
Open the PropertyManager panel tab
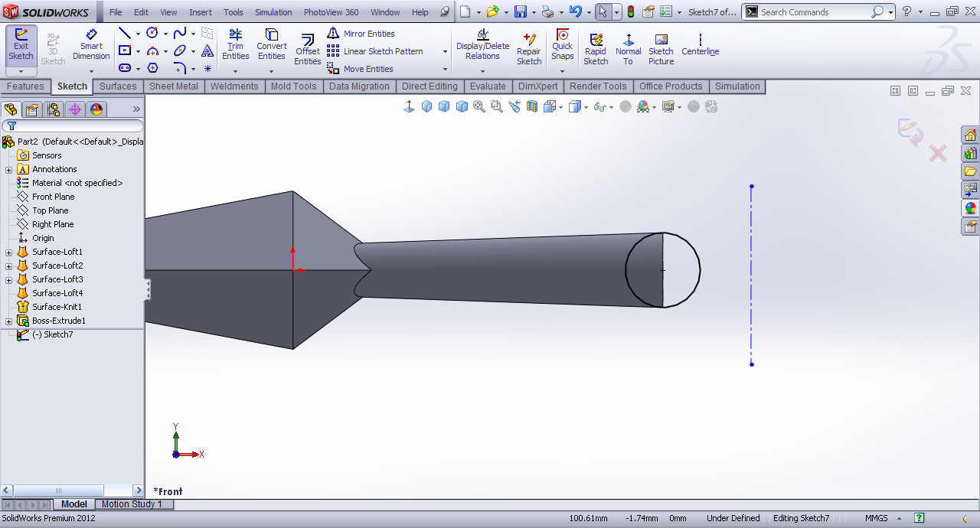tap(32, 109)
